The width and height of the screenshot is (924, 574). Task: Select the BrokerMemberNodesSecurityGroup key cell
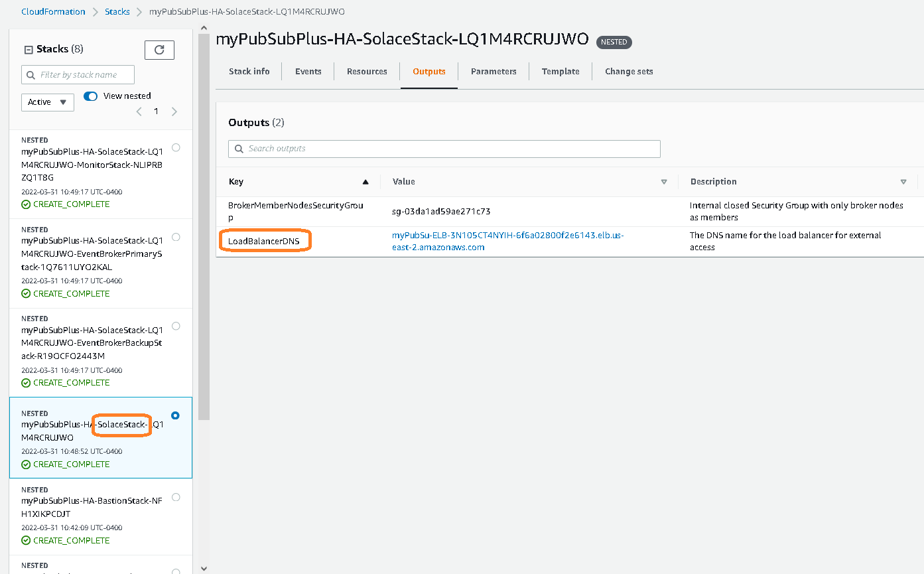coord(296,212)
